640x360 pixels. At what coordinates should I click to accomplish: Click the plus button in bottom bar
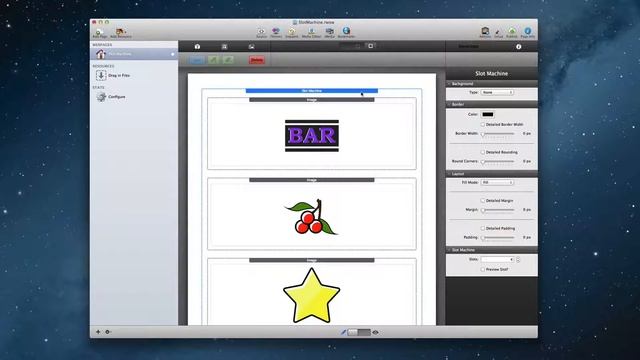point(98,332)
